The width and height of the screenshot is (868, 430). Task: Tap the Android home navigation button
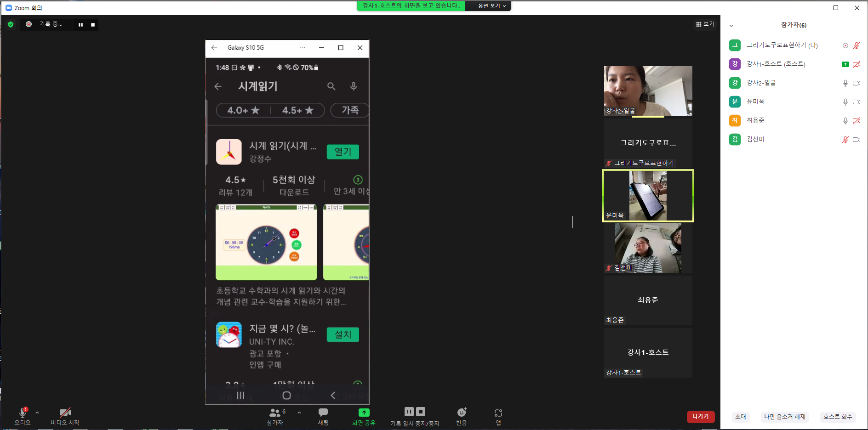[x=286, y=396]
